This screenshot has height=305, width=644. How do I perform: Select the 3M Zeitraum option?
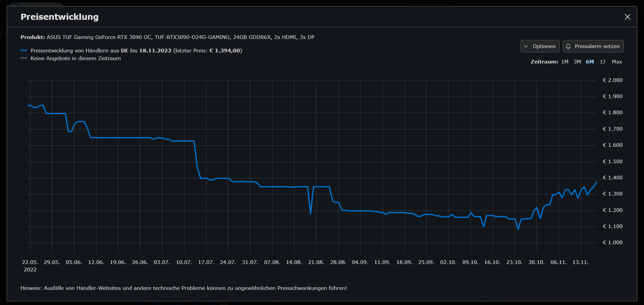pos(577,62)
